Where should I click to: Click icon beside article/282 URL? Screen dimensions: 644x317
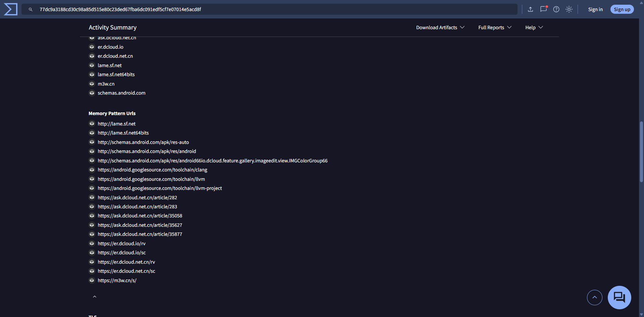(92, 198)
